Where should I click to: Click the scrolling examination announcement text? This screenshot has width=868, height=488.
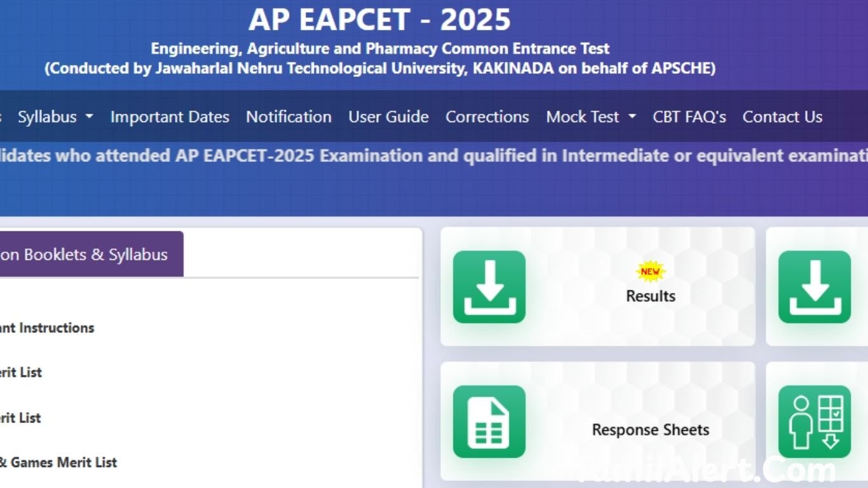pyautogui.click(x=434, y=155)
